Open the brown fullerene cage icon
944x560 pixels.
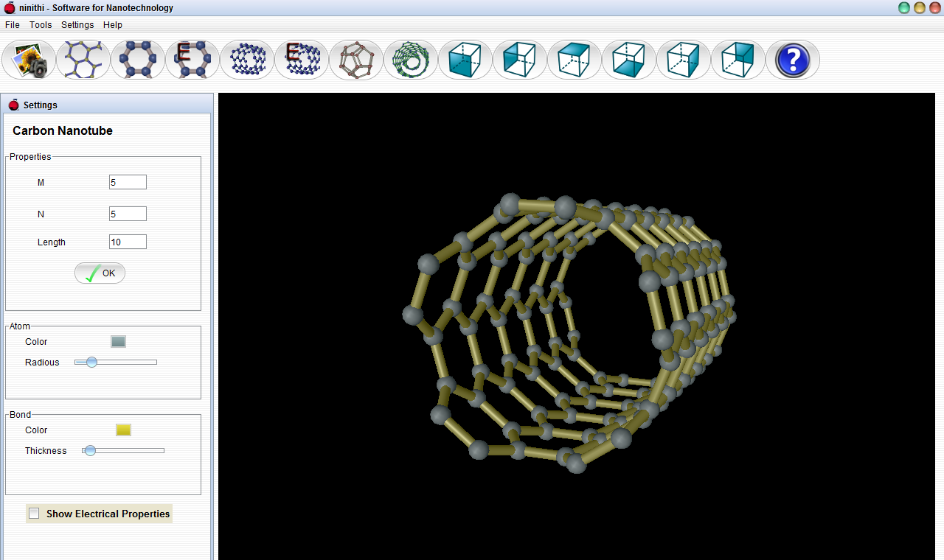click(356, 60)
